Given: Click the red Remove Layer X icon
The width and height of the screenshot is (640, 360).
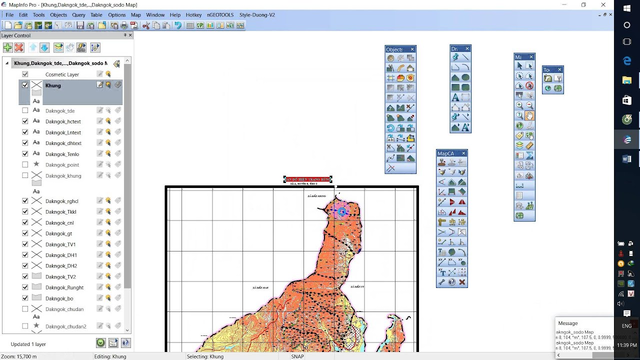Looking at the screenshot, I should click(x=19, y=47).
